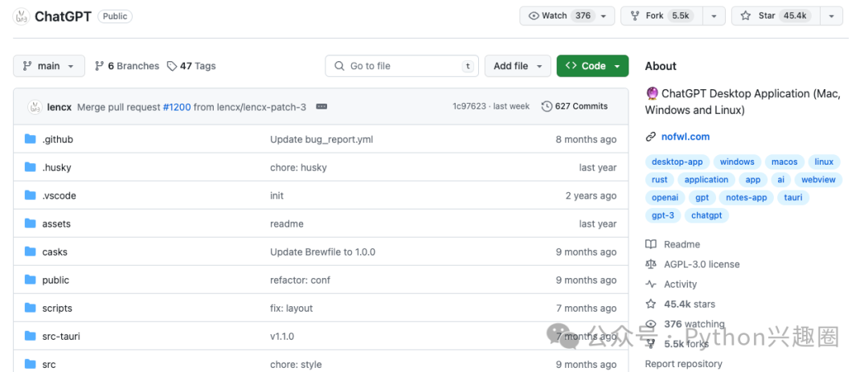The height and width of the screenshot is (372, 868).
Task: Click the Fork 5.5k button
Action: coord(662,16)
